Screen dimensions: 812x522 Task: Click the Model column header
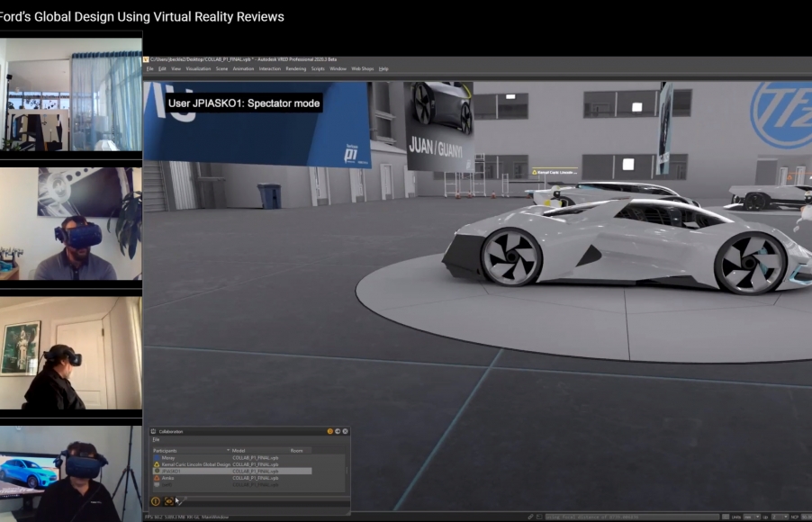point(259,451)
